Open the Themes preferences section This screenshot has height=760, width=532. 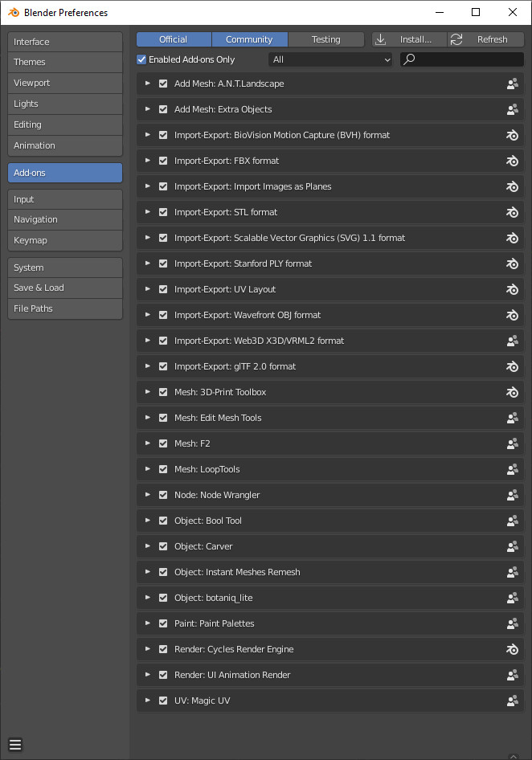coord(65,62)
